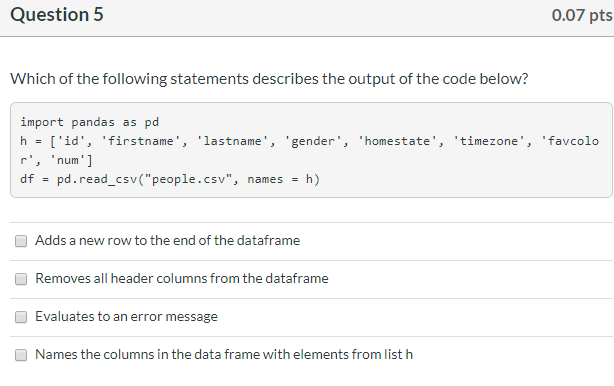Click the 'Removes all header columns from the dataframe' label
The width and height of the screenshot is (614, 386).
coord(182,278)
